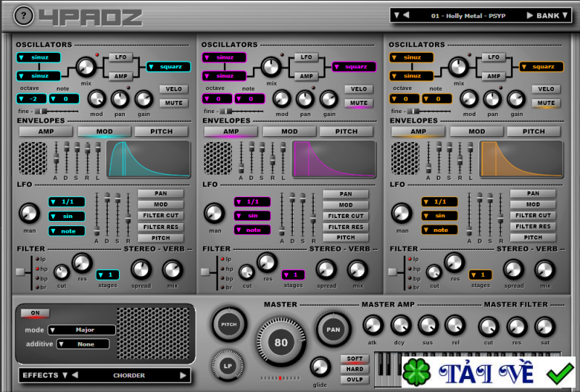
Task: Select hp filter type on cyan pad
Action: click(38, 269)
